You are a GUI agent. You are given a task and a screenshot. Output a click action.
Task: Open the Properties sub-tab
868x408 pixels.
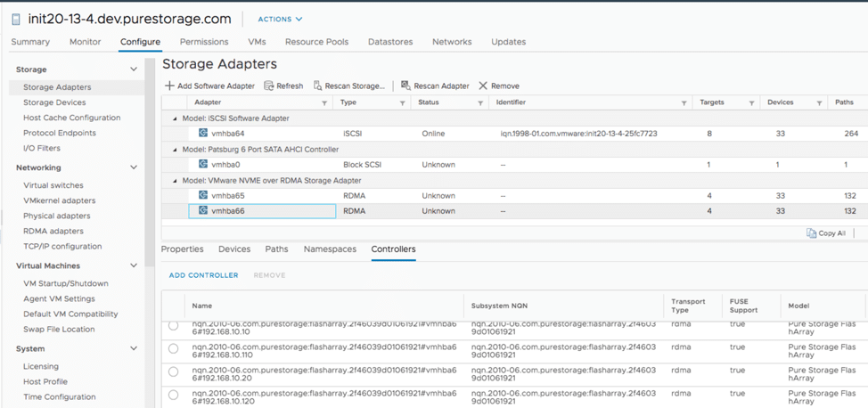182,249
